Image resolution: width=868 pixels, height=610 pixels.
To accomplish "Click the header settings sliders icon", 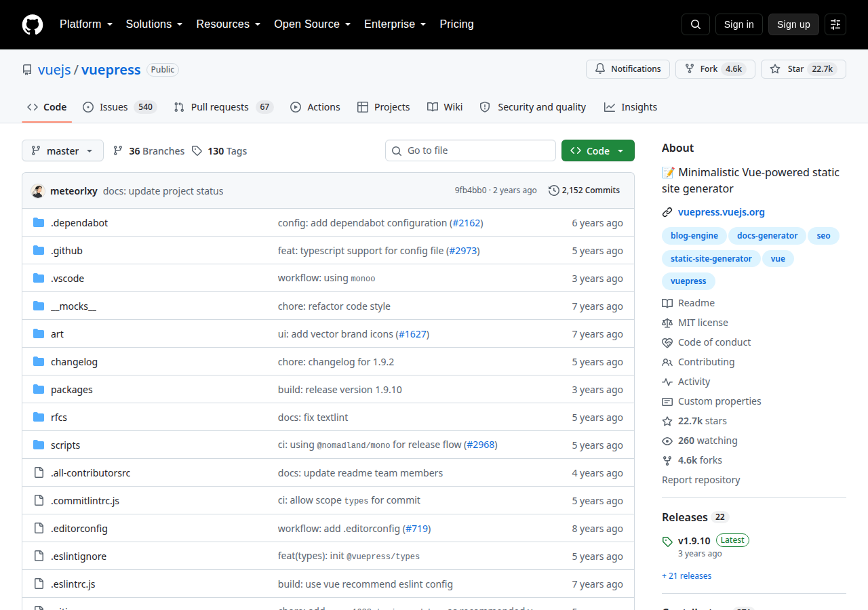I will (x=835, y=24).
